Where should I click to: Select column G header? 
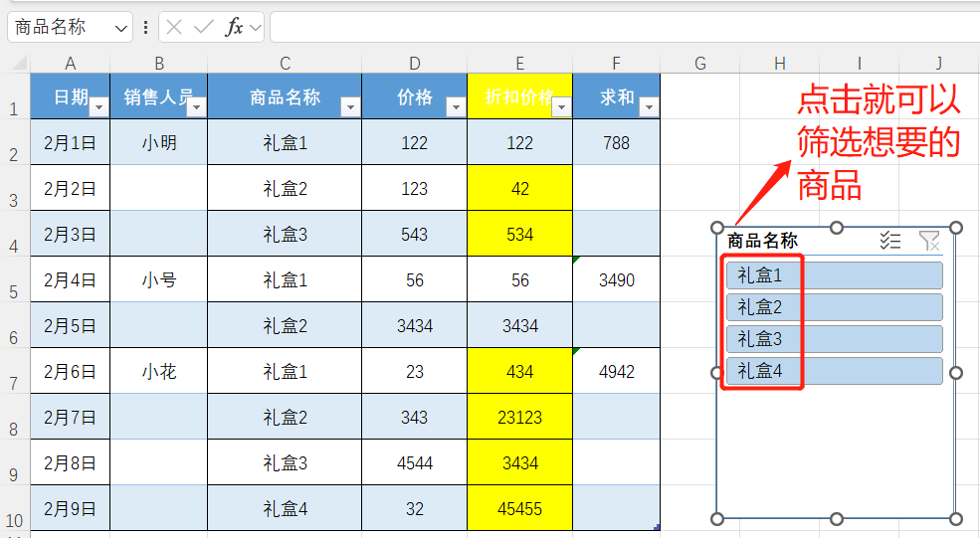click(700, 63)
